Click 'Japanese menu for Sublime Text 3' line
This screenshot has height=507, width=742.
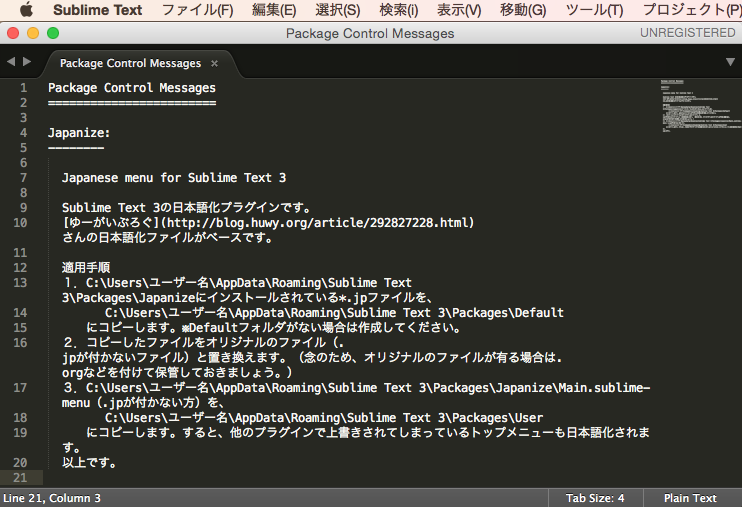[174, 178]
